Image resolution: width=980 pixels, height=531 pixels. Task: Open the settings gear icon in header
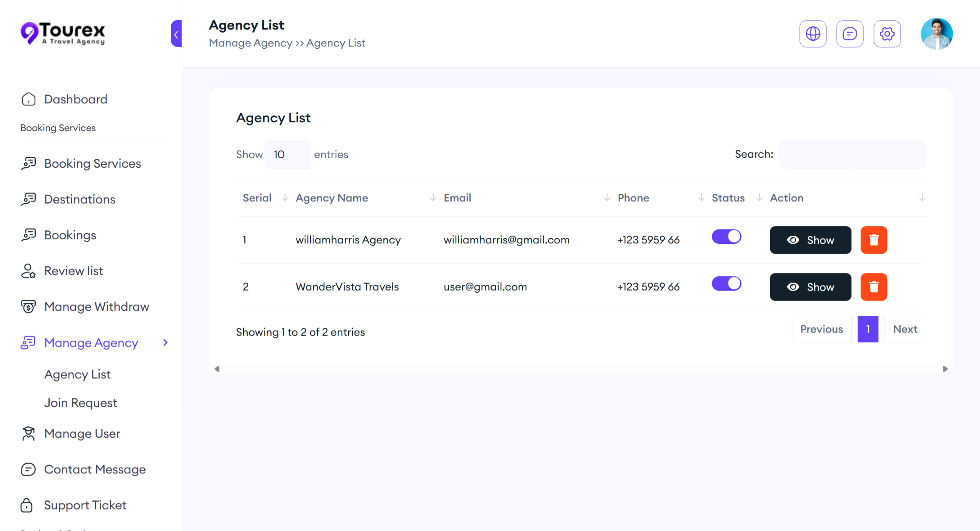[x=887, y=34]
